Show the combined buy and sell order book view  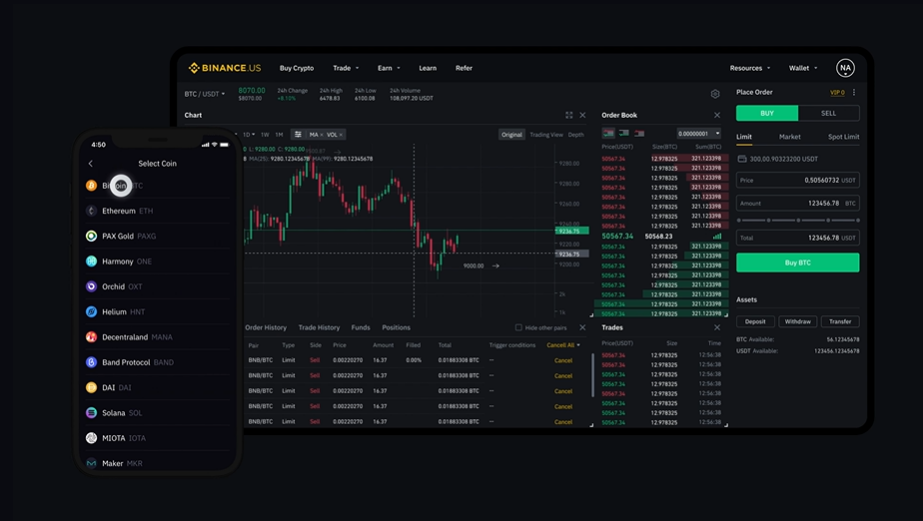(608, 133)
